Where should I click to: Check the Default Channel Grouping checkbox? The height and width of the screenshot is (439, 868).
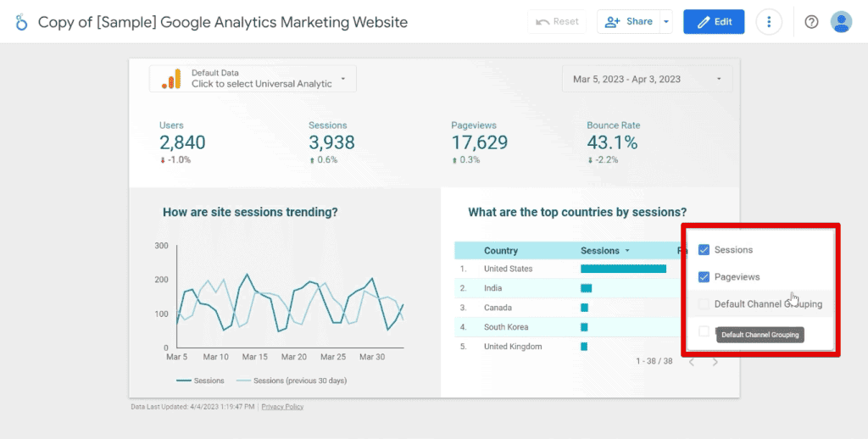coord(704,304)
